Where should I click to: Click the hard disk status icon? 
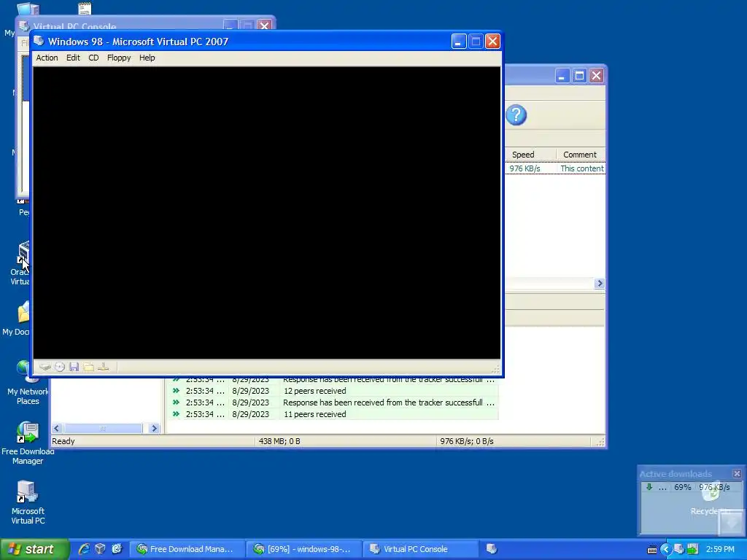[44, 367]
